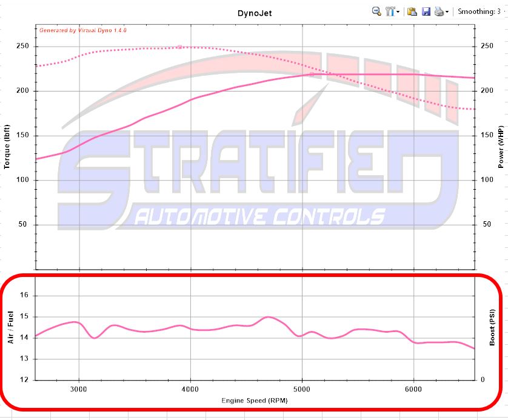Click the clipboard icon next to the save button
Screen dimensions: 508x420
pos(413,11)
